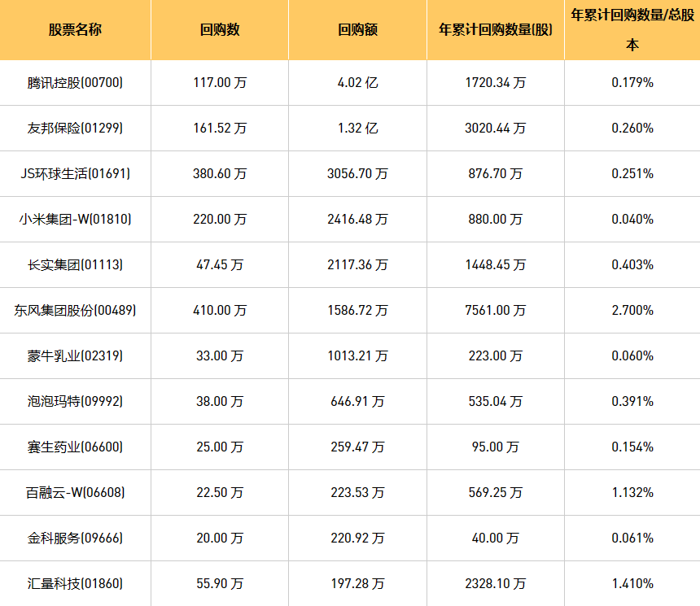The width and height of the screenshot is (700, 606).
Task: Click the 2328.10 万 yearly total cell
Action: coord(496,583)
